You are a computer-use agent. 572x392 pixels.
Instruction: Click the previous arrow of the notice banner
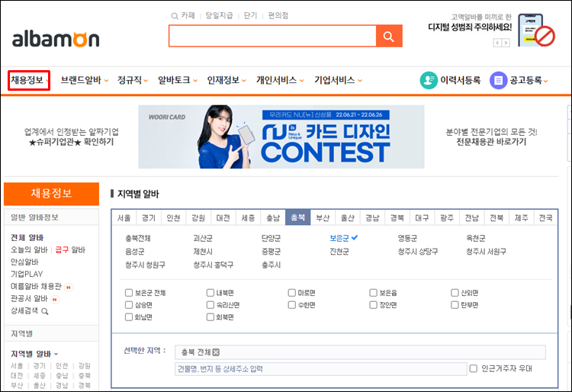(497, 43)
